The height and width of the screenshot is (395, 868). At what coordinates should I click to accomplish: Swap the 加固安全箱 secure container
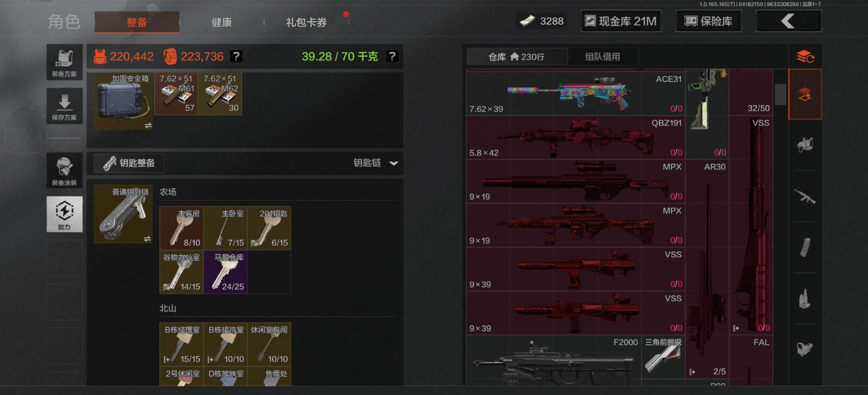tap(148, 125)
